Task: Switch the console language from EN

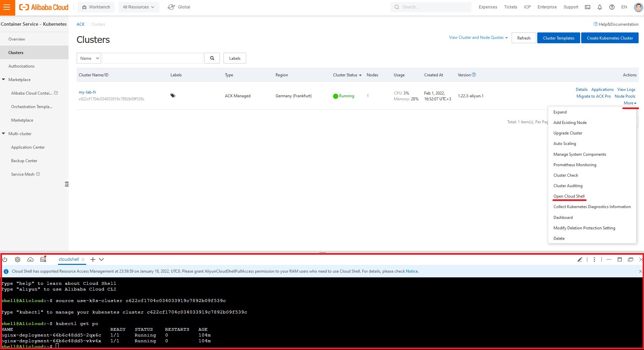Action: click(624, 7)
